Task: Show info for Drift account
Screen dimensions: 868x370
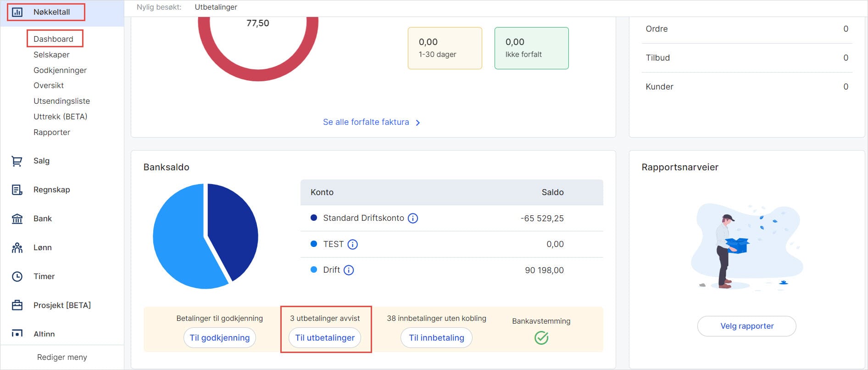Action: (349, 270)
